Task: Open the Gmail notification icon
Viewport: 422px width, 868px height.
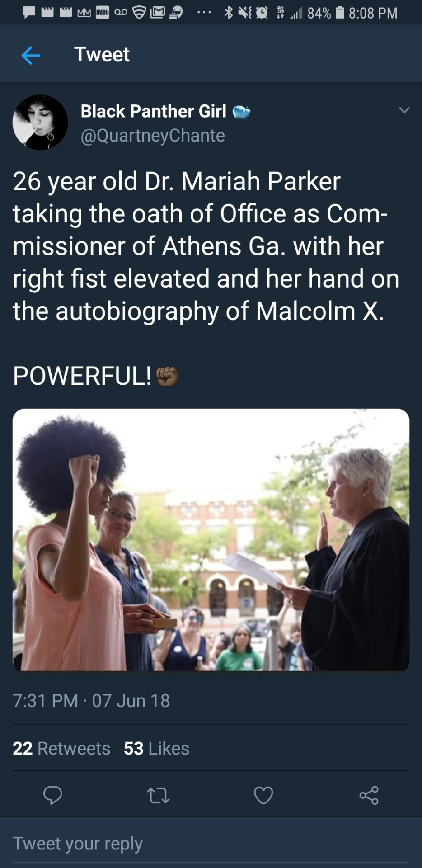Action: pyautogui.click(x=157, y=13)
